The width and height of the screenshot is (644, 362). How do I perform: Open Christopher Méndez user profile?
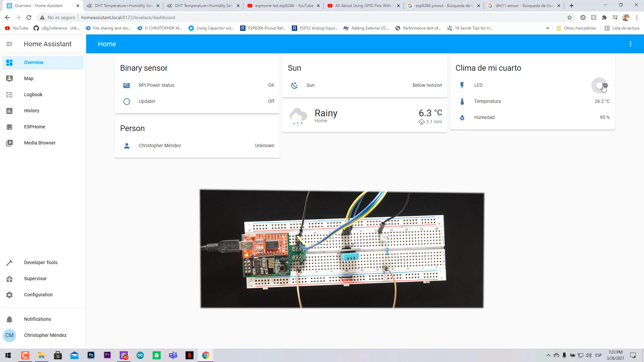point(43,335)
